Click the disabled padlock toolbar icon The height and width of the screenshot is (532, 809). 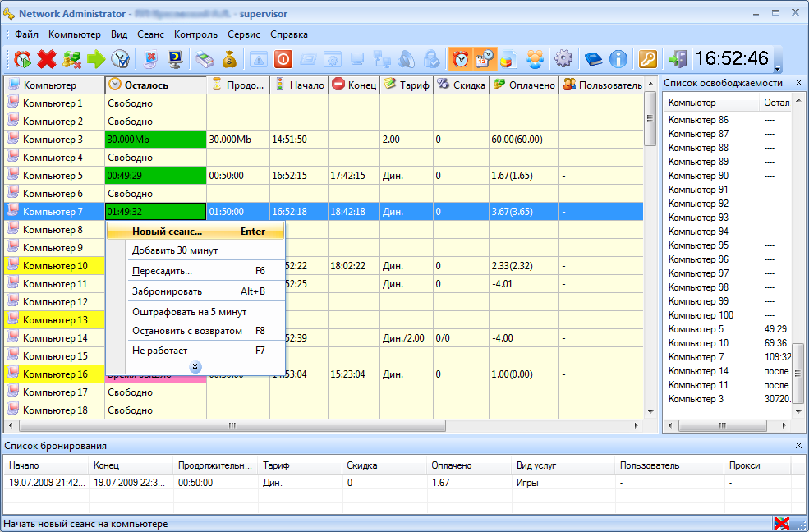[x=431, y=59]
